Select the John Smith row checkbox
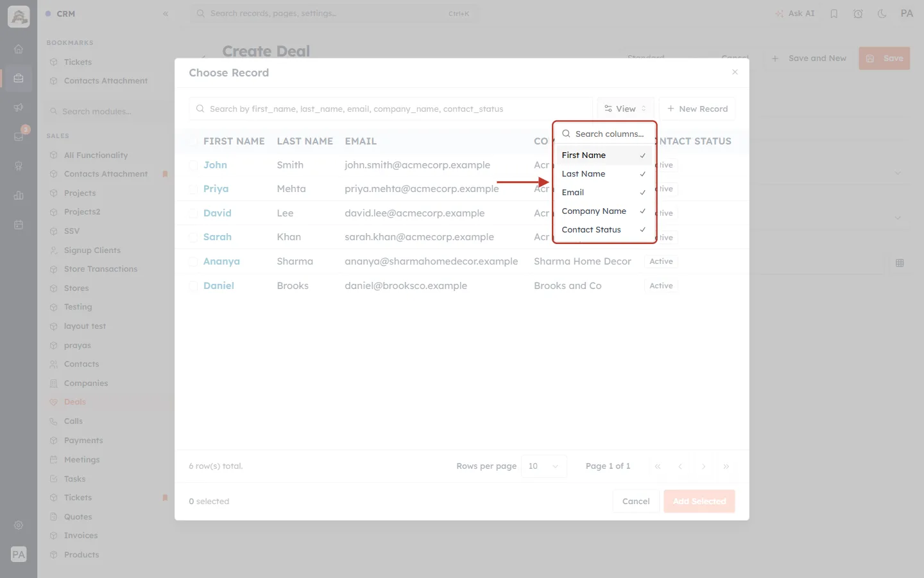This screenshot has width=924, height=578. click(193, 165)
